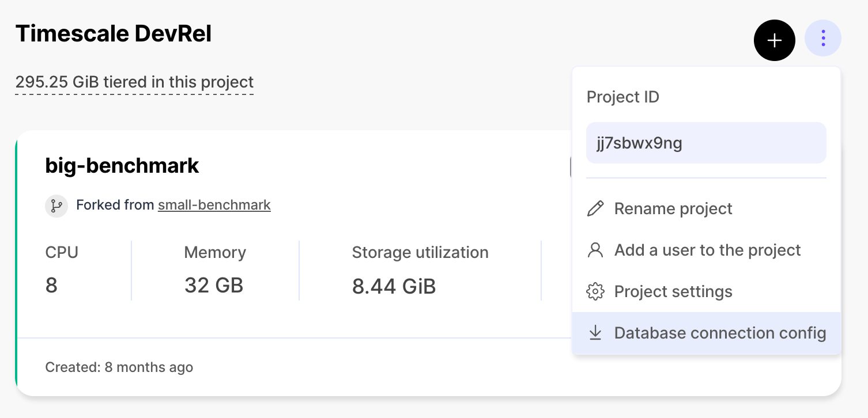This screenshot has height=418, width=868.
Task: Click the Storage utilization value 8.44 GiB
Action: (394, 286)
